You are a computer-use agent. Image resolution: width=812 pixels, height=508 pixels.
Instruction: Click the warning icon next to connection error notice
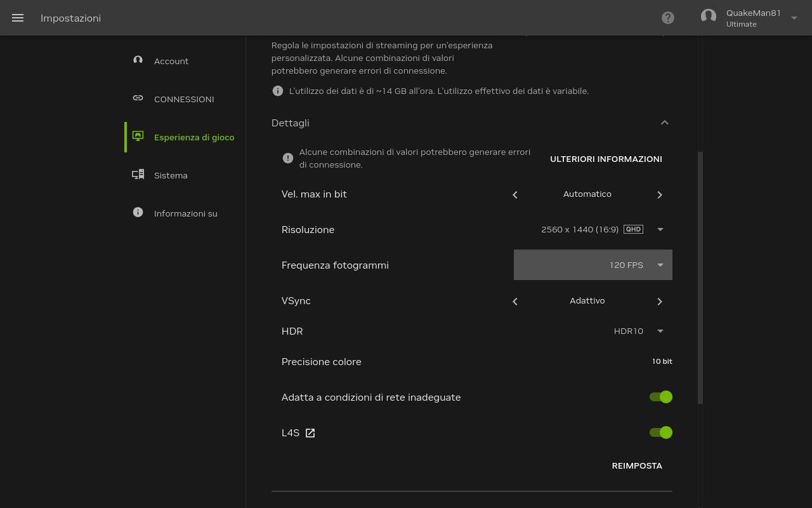pos(287,158)
